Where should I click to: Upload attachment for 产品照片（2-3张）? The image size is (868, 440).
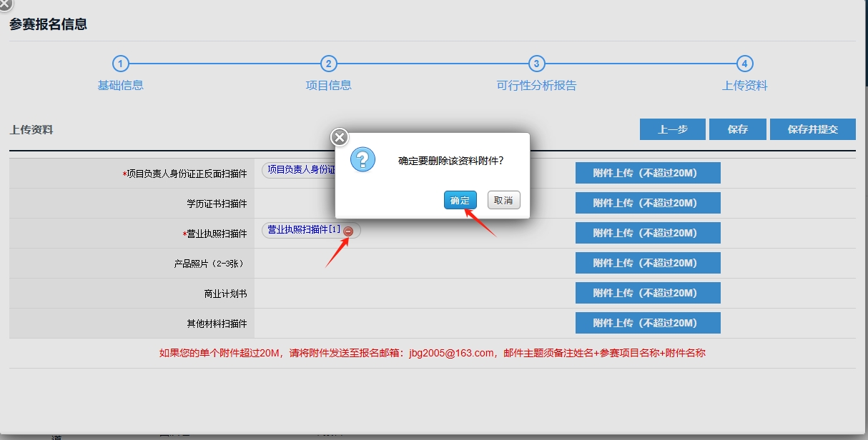tap(648, 263)
